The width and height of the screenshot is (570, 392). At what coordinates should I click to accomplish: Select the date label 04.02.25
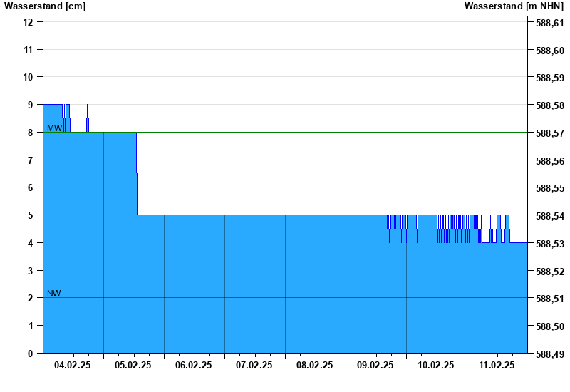tap(73, 365)
